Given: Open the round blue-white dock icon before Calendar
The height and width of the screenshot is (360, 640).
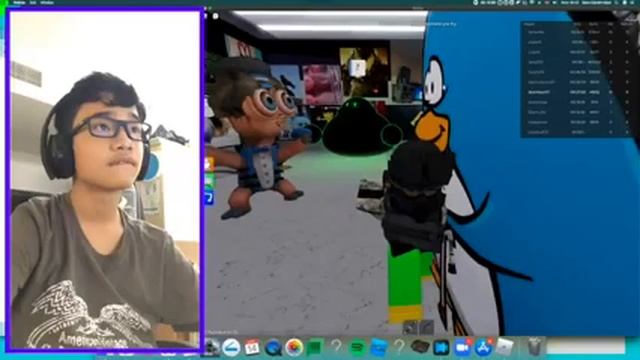Looking at the screenshot, I should 231,347.
